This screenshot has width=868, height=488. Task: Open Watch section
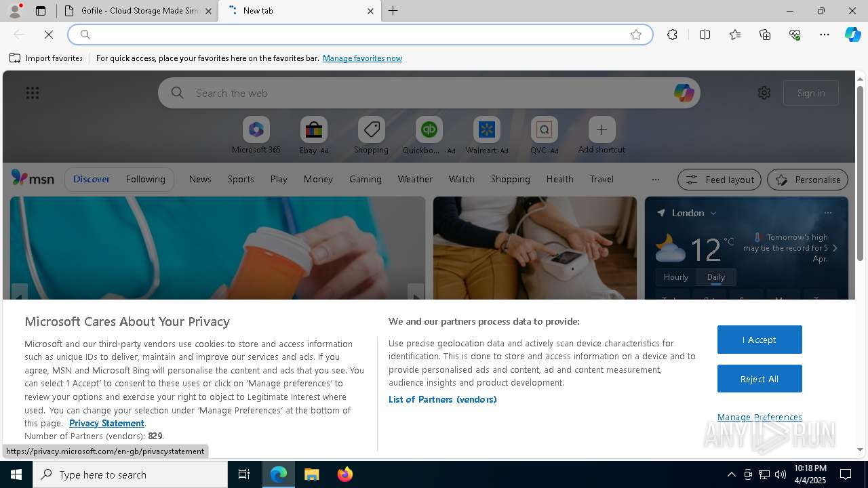[462, 179]
